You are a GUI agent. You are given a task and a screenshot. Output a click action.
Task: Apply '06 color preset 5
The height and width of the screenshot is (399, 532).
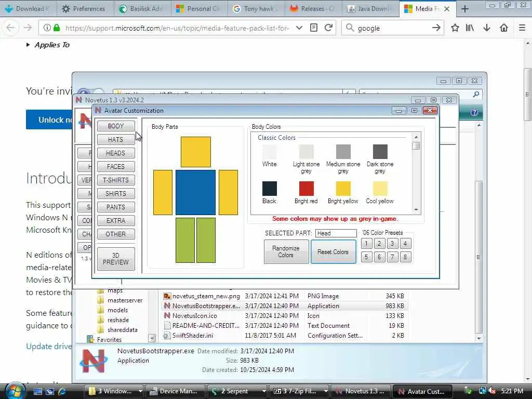coord(366,257)
